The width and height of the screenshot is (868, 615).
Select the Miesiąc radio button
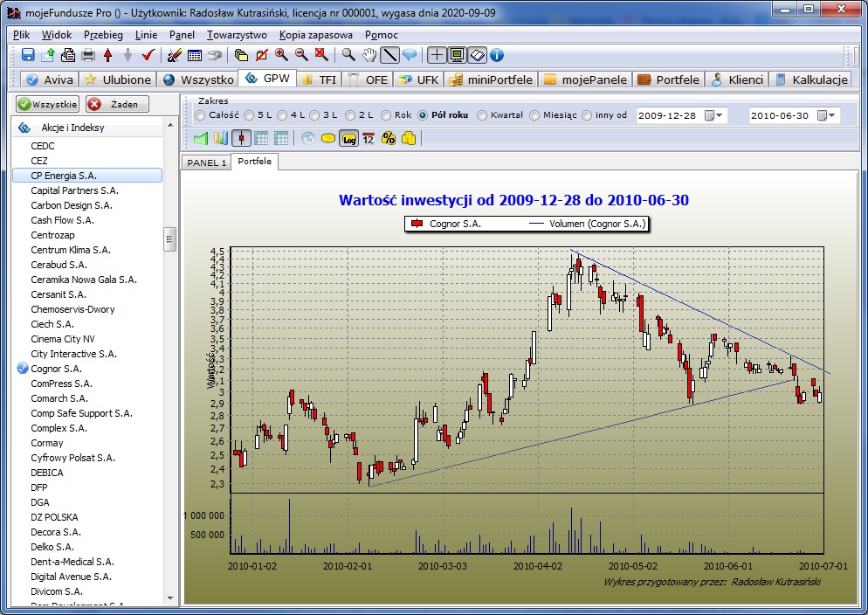click(x=535, y=115)
